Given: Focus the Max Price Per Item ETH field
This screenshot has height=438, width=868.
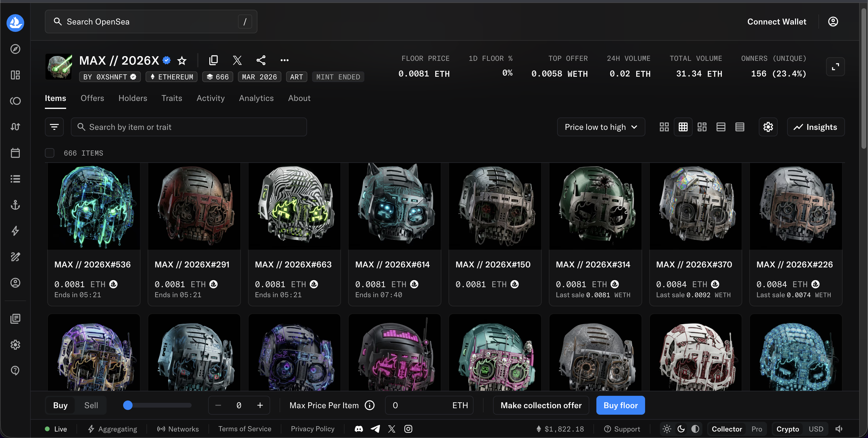Looking at the screenshot, I should [x=429, y=405].
